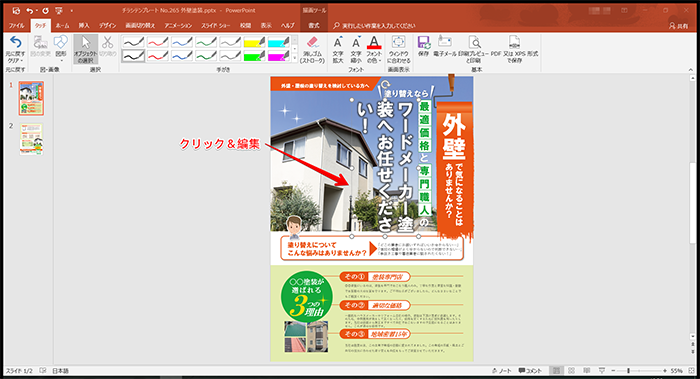Open the Slide Show (スライドショー) tab

coord(216,25)
